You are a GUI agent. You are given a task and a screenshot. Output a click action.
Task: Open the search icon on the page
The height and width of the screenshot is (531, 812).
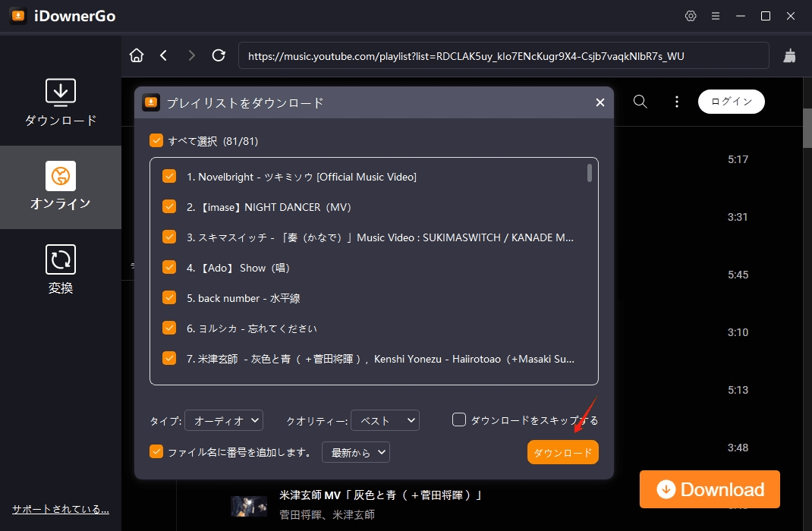[x=640, y=101]
